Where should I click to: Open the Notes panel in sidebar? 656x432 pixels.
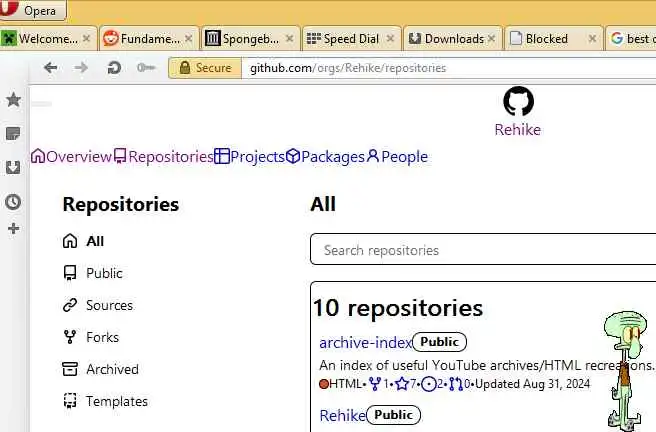click(x=13, y=134)
